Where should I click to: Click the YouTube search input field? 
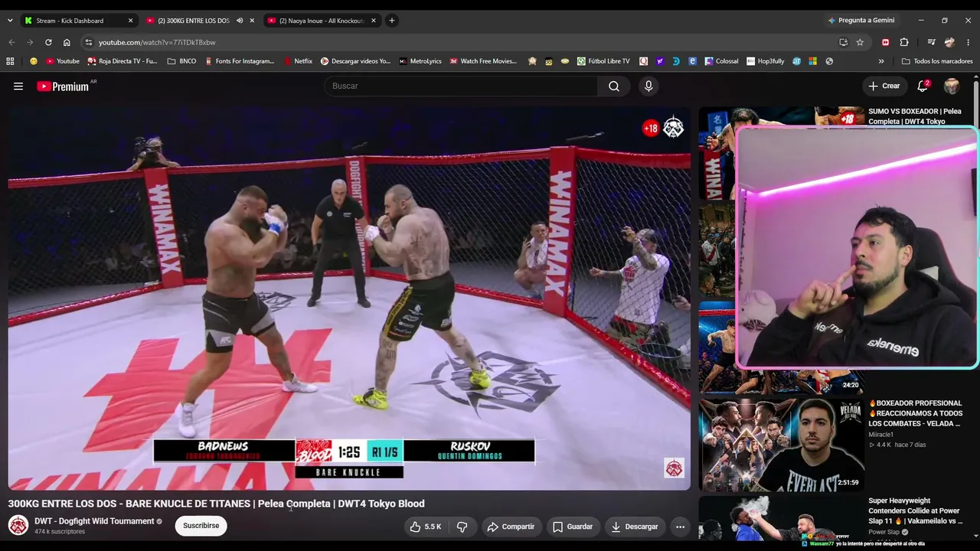click(x=461, y=86)
